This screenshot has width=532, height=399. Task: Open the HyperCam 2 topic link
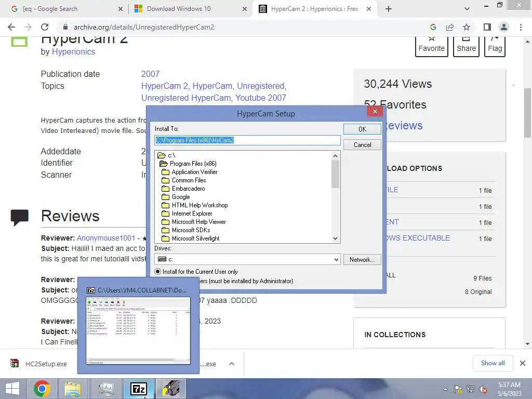(165, 86)
